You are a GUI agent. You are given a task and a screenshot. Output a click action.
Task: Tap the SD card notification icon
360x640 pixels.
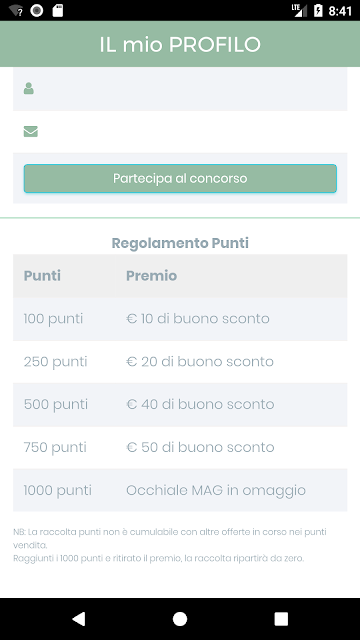pyautogui.click(x=58, y=11)
